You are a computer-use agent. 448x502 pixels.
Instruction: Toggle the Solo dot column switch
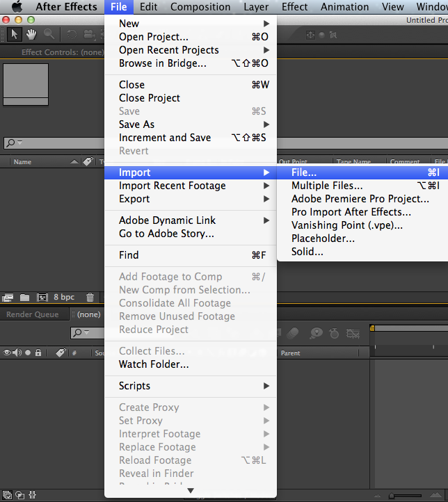[x=28, y=353]
